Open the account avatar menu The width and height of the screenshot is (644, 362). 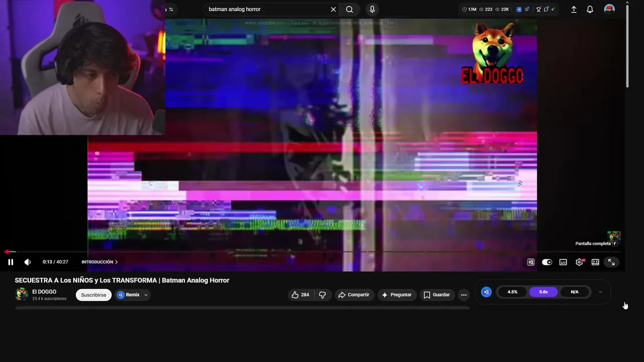click(x=609, y=9)
